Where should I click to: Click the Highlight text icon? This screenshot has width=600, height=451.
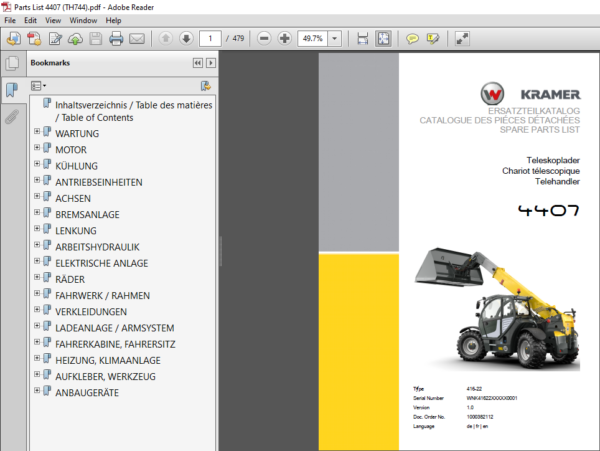click(433, 39)
